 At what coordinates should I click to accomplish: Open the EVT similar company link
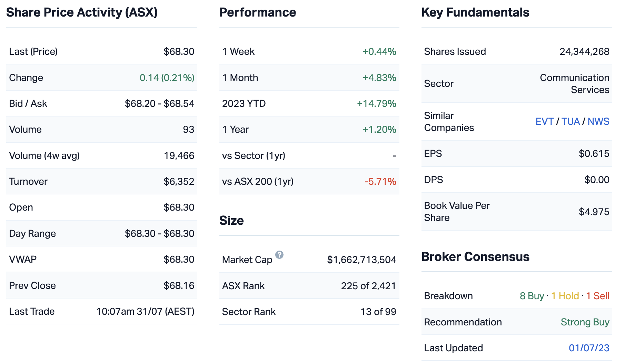tap(544, 121)
